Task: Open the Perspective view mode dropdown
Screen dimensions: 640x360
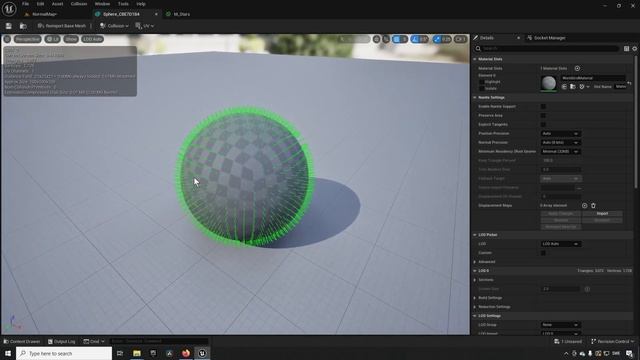Action: click(28, 39)
